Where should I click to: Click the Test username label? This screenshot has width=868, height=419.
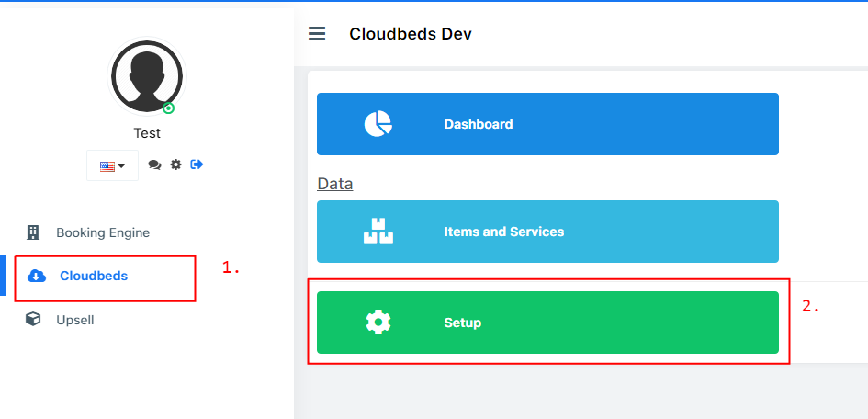pos(147,133)
